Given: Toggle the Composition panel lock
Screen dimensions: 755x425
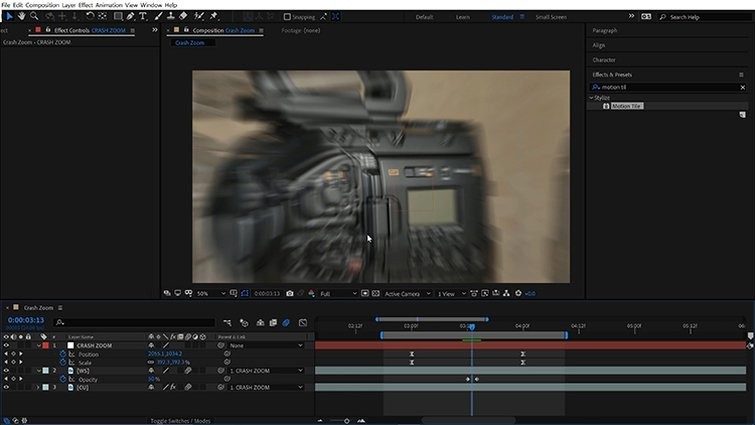Looking at the screenshot, I should point(186,30).
